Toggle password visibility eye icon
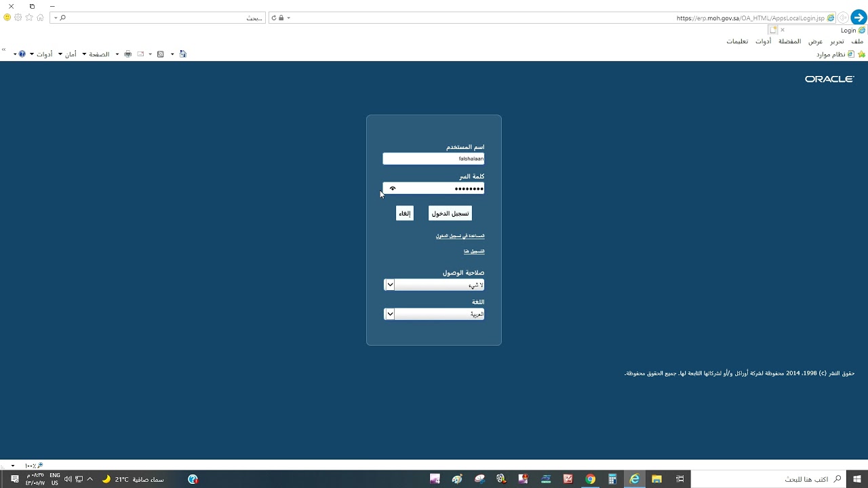 pyautogui.click(x=393, y=188)
